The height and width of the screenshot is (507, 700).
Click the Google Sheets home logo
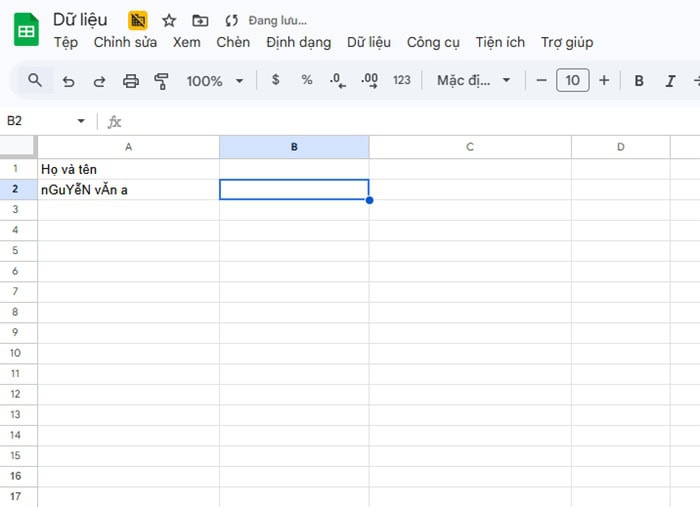point(26,30)
